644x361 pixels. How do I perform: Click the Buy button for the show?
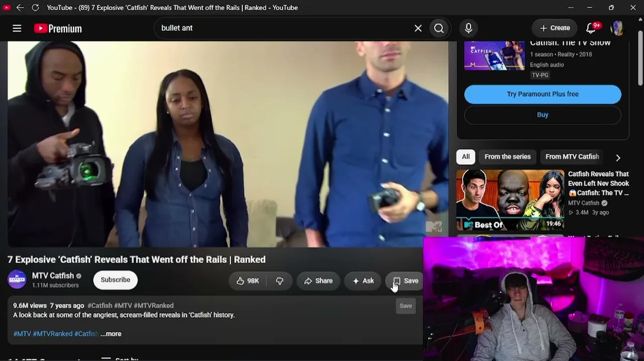click(543, 115)
